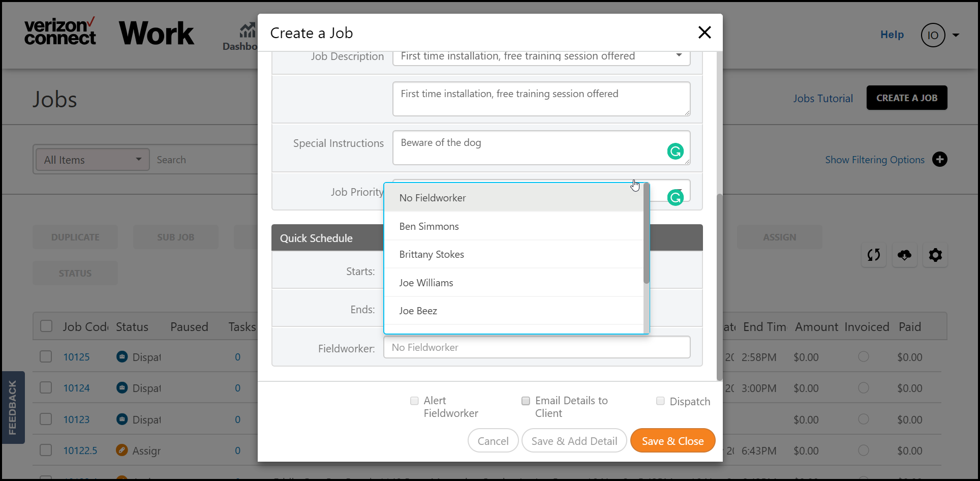
Task: Click Save & Close button
Action: point(672,441)
